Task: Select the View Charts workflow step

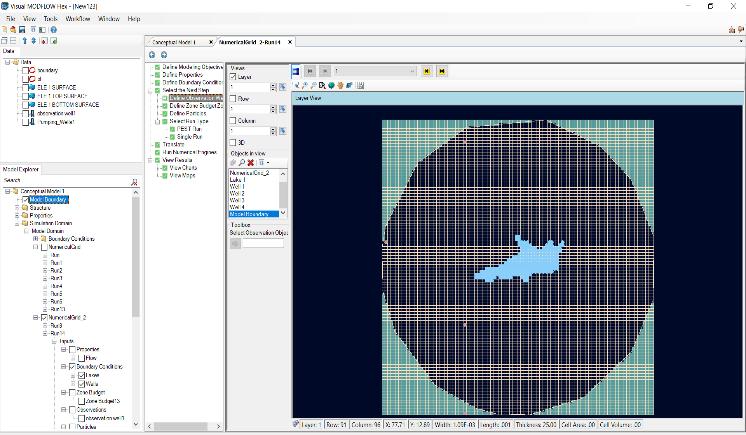Action: pyautogui.click(x=183, y=168)
